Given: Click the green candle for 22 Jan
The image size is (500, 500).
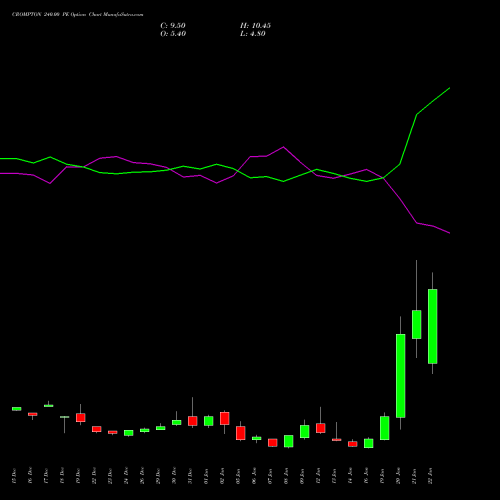Looking at the screenshot, I should pyautogui.click(x=433, y=326).
